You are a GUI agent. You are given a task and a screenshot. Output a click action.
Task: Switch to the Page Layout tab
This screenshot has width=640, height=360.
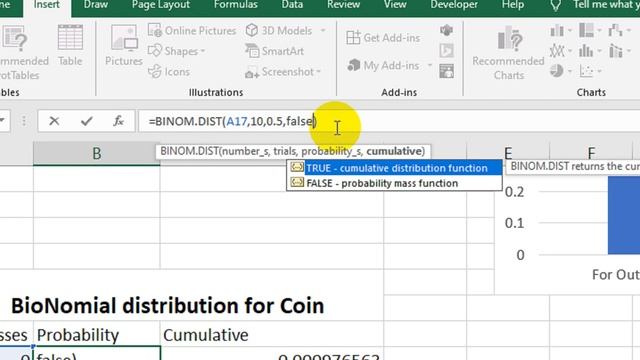click(x=160, y=5)
